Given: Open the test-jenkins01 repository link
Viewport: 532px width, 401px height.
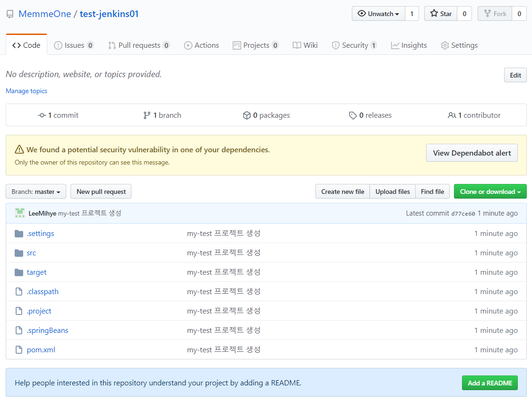Looking at the screenshot, I should (x=109, y=14).
